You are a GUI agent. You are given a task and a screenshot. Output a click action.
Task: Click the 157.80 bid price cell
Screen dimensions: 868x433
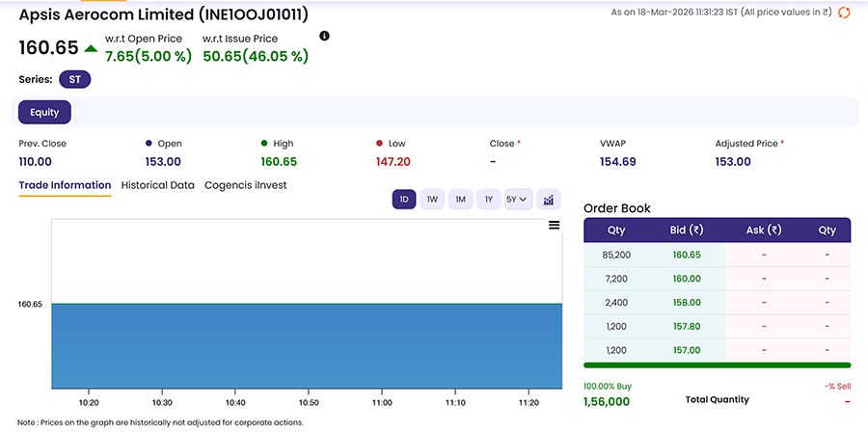click(687, 327)
